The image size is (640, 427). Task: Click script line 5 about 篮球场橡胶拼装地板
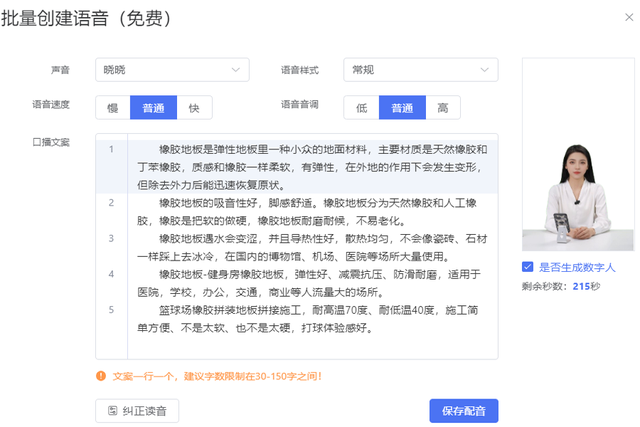pyautogui.click(x=312, y=319)
